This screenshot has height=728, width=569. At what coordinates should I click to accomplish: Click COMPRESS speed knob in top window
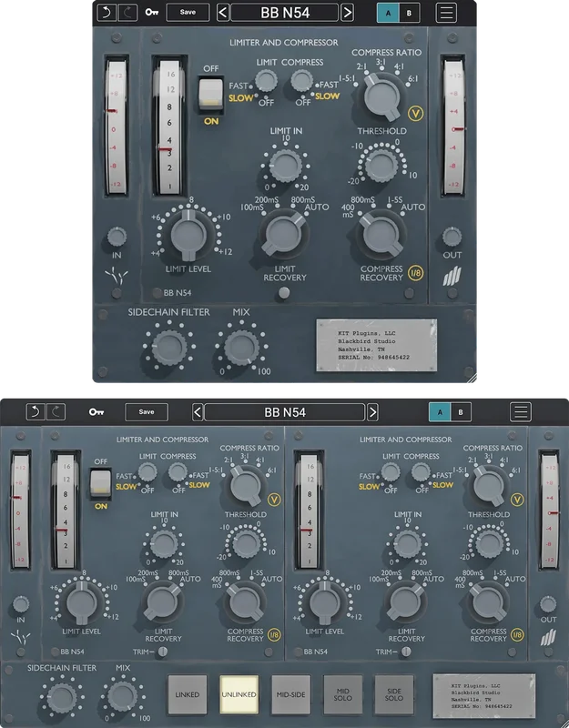301,81
